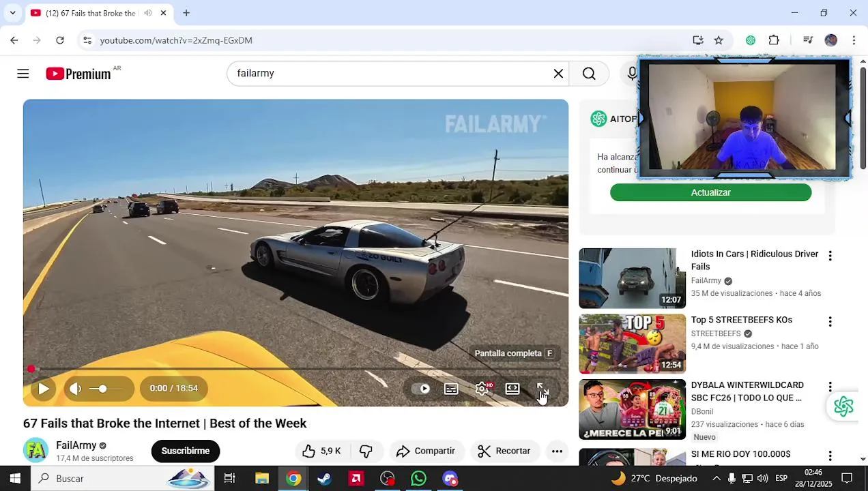Open WhatsApp from the taskbar
The height and width of the screenshot is (491, 868).
point(418,478)
